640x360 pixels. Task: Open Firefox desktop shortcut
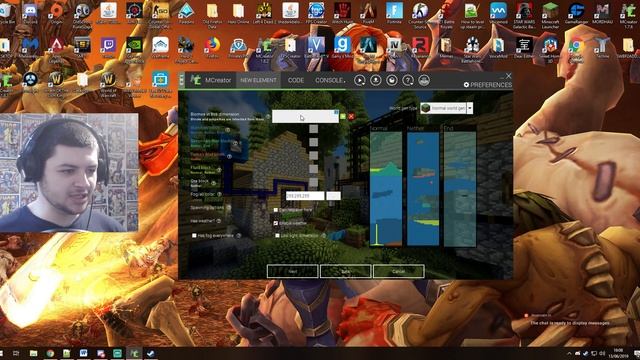pos(212,47)
